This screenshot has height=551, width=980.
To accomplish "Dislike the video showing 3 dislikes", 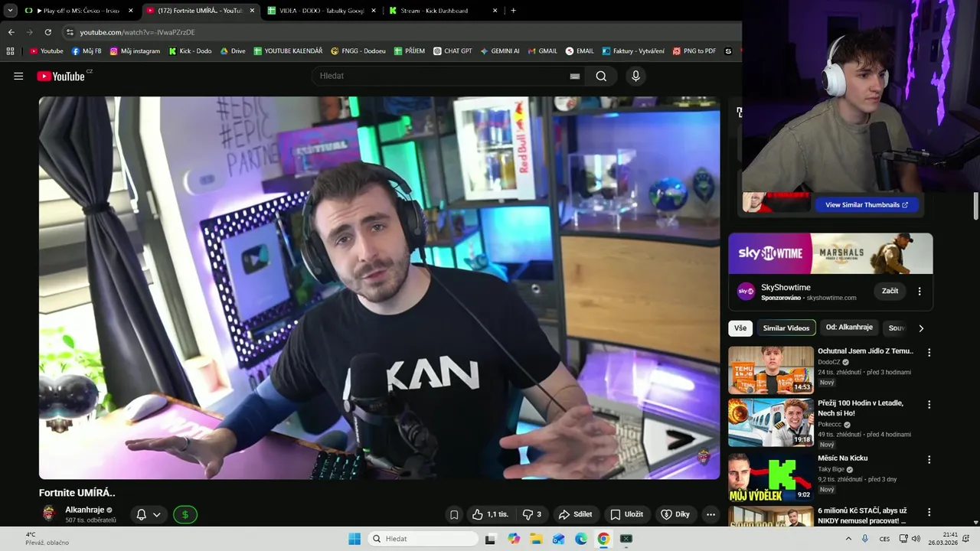I will point(532,514).
